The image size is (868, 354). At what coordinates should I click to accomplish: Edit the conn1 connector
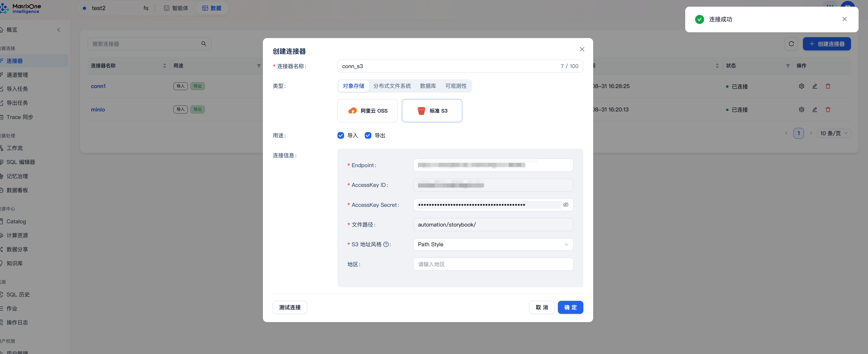coord(814,86)
